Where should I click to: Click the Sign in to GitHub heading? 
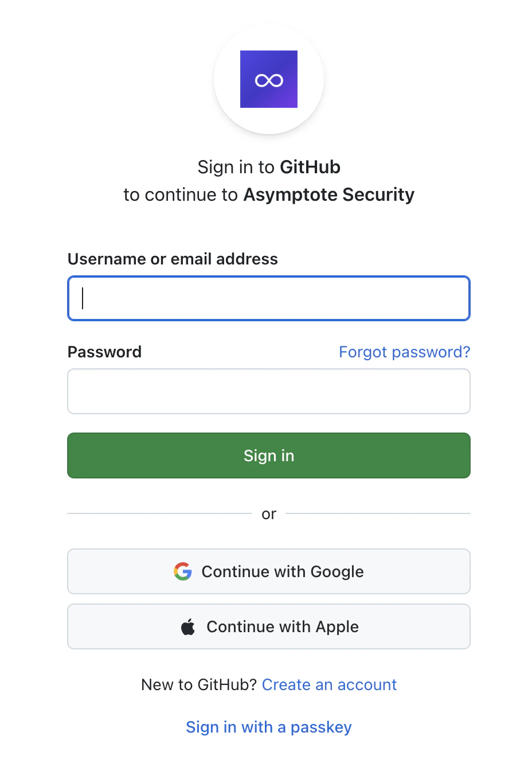coord(268,167)
